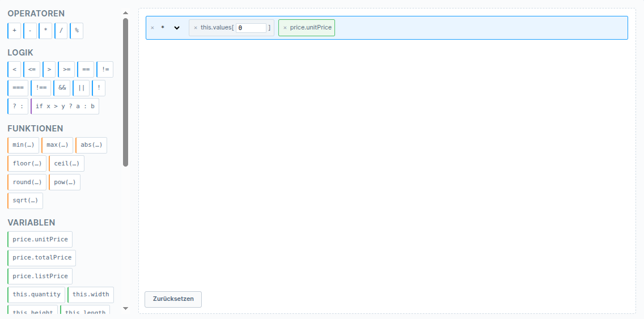This screenshot has width=644, height=319.
Task: Add the this.width variable
Action: pyautogui.click(x=91, y=295)
